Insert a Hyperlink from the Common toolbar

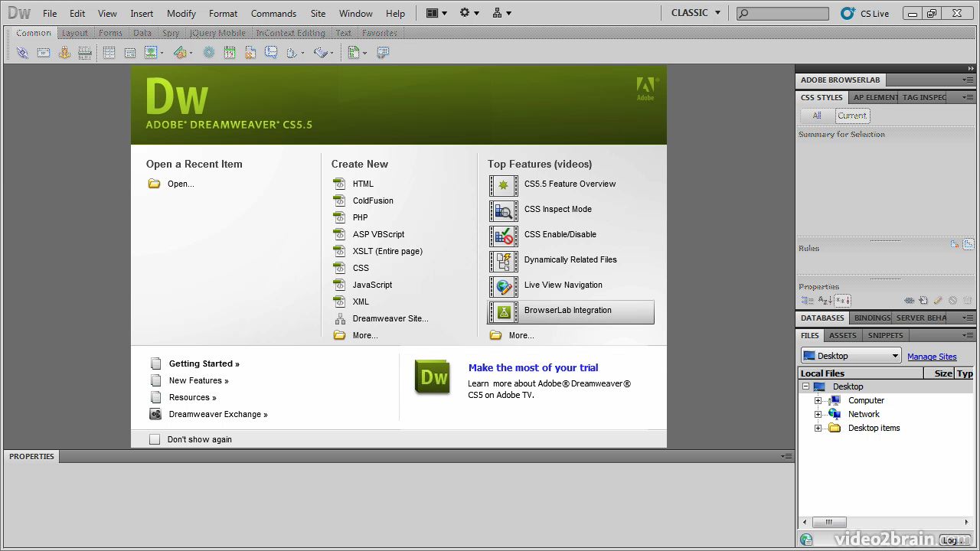21,52
